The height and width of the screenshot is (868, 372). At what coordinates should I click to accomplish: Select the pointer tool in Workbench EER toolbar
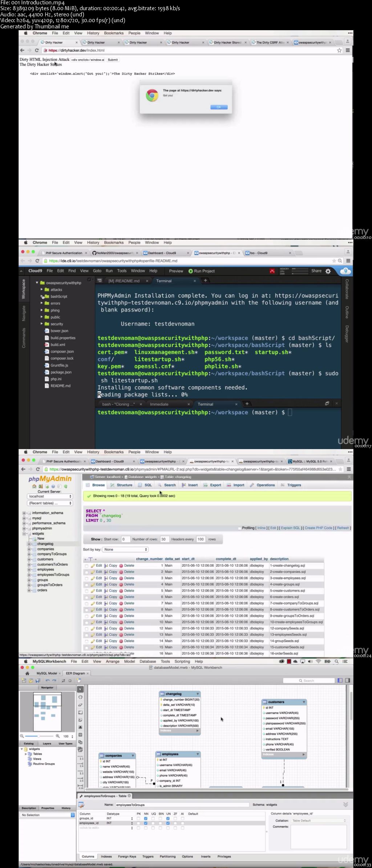(80, 689)
